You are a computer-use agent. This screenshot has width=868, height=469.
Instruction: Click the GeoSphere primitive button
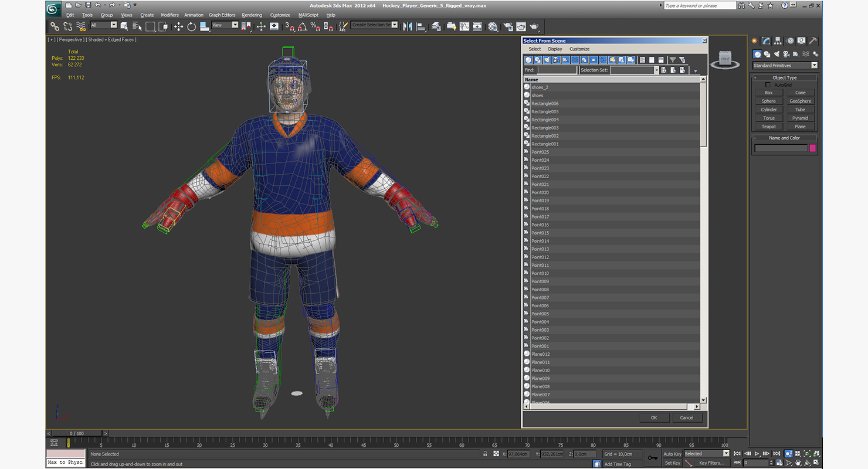[x=800, y=101]
